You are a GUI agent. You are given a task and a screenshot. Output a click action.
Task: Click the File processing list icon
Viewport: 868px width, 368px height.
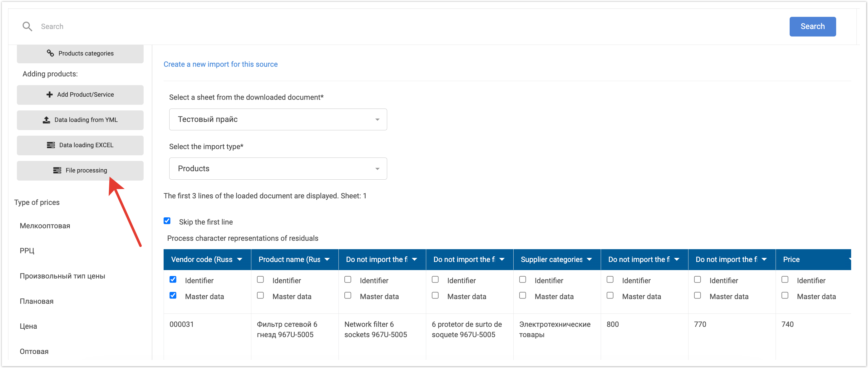(57, 170)
